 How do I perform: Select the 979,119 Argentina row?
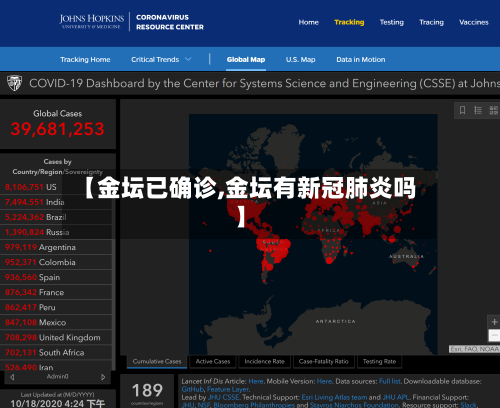pyautogui.click(x=56, y=247)
